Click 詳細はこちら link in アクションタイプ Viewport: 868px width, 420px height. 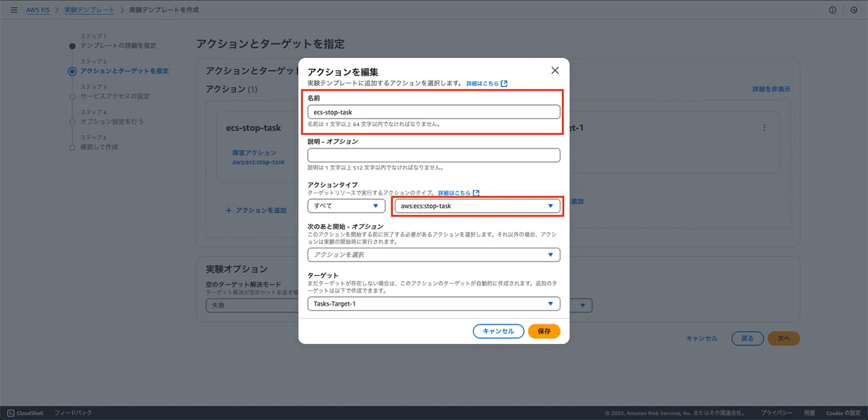click(x=454, y=193)
